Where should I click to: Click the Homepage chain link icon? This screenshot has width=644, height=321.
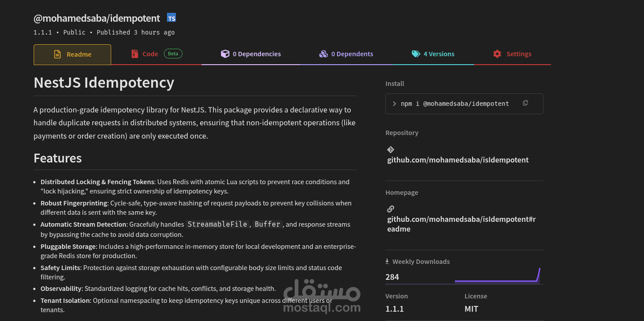tap(391, 209)
